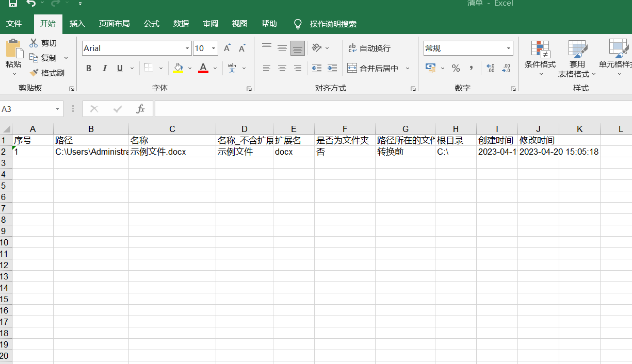Click the Format Painter brush icon
Image resolution: width=632 pixels, height=364 pixels.
34,73
